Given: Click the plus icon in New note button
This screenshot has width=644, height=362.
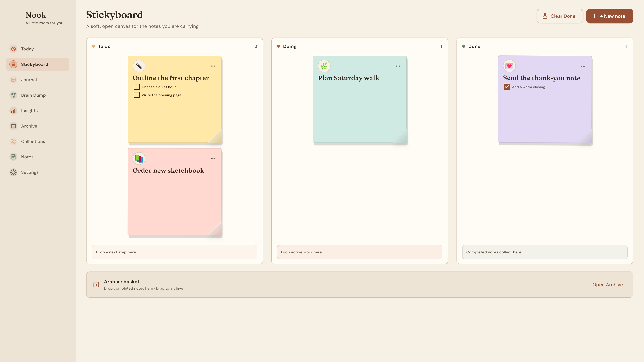Looking at the screenshot, I should pyautogui.click(x=595, y=16).
